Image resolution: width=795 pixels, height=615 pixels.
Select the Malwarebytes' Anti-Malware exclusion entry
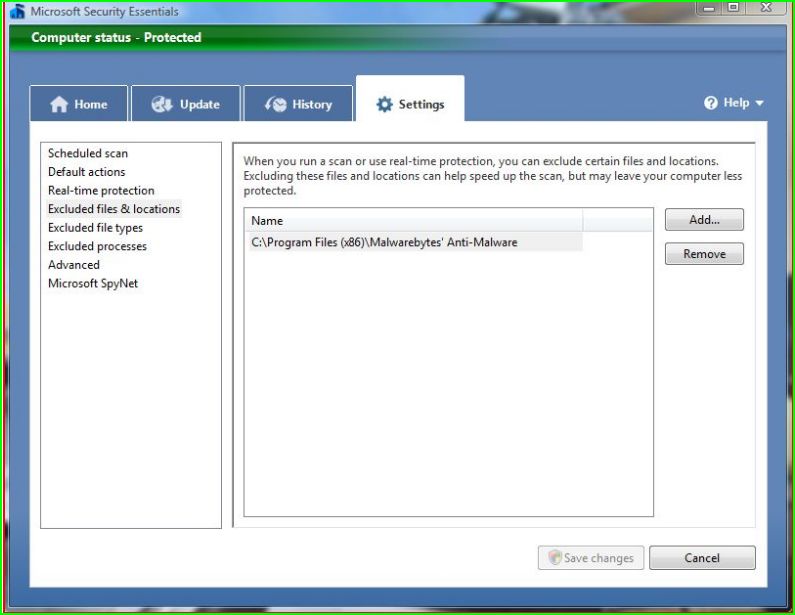pos(415,242)
